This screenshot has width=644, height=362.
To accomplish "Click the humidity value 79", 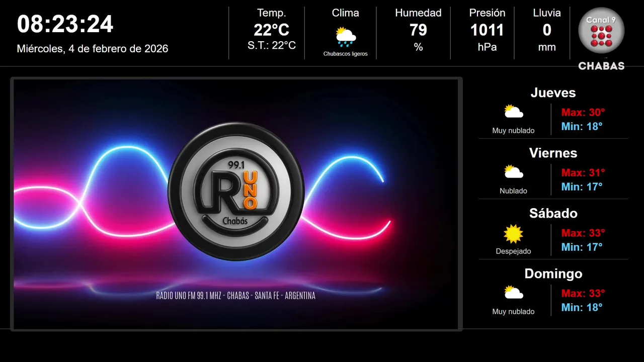I will (x=418, y=30).
